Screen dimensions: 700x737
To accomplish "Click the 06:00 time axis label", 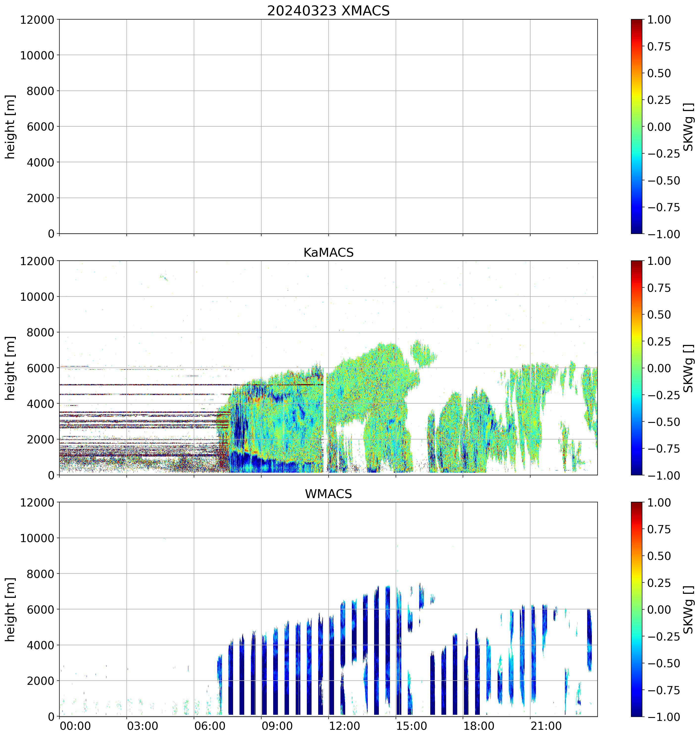I will coord(209,726).
